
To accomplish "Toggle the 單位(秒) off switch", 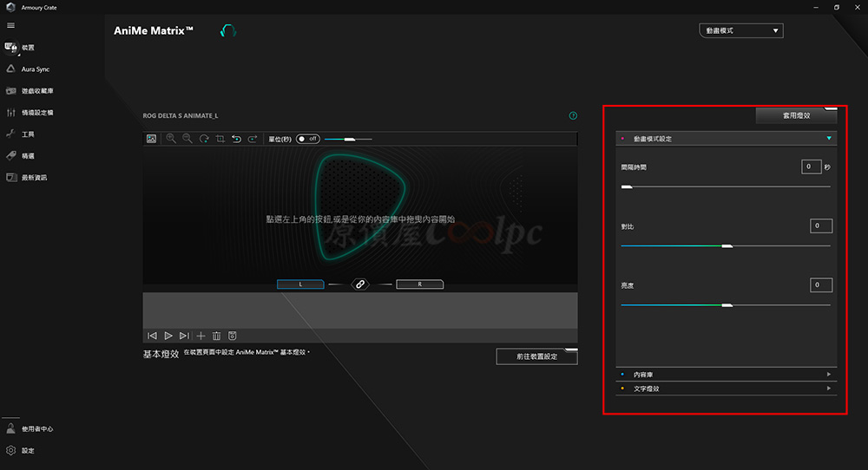I will (x=308, y=139).
